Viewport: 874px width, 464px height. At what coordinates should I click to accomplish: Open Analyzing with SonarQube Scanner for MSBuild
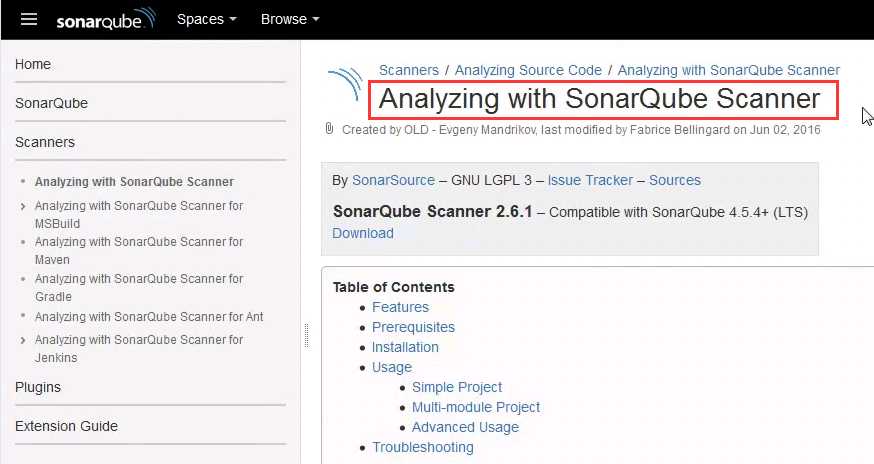click(139, 215)
